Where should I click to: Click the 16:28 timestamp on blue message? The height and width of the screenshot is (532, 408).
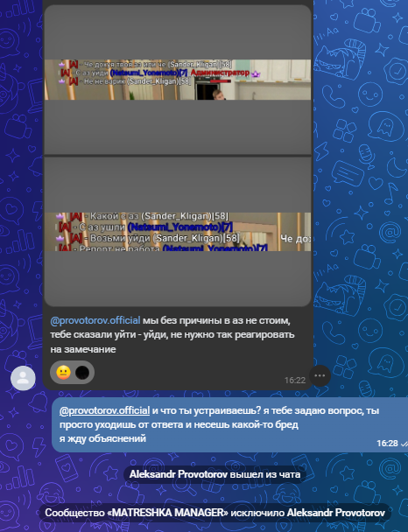[x=387, y=444]
